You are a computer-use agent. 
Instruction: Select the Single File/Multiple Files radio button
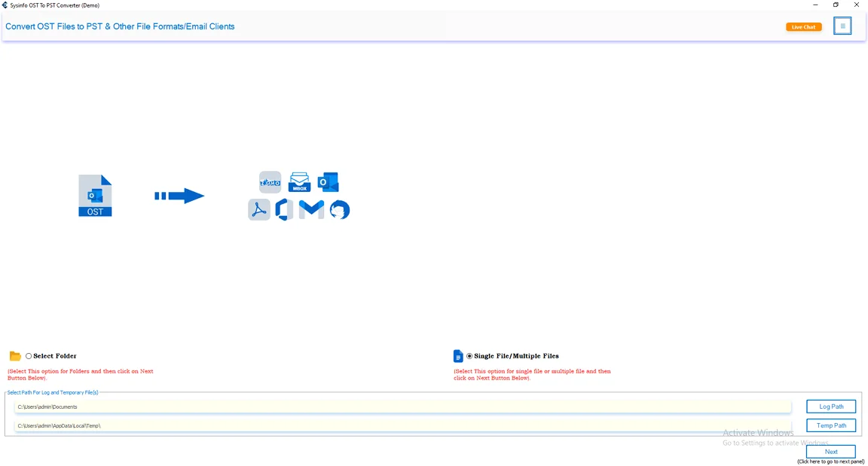click(x=468, y=355)
